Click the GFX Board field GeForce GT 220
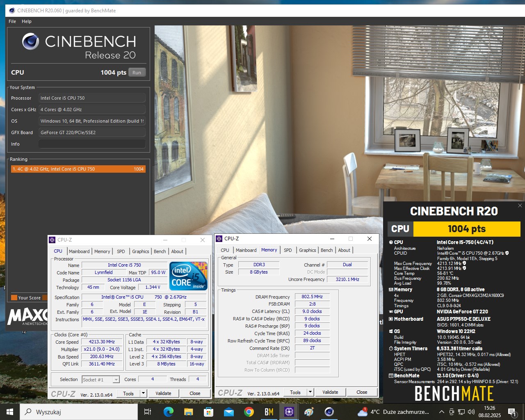This screenshot has height=420, width=525. [92, 132]
